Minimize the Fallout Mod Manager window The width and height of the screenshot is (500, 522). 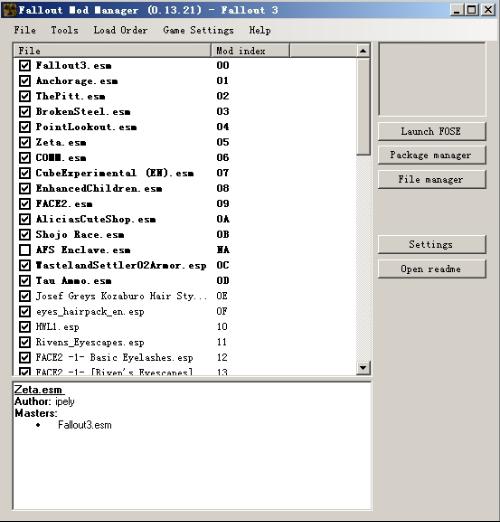pos(457,10)
